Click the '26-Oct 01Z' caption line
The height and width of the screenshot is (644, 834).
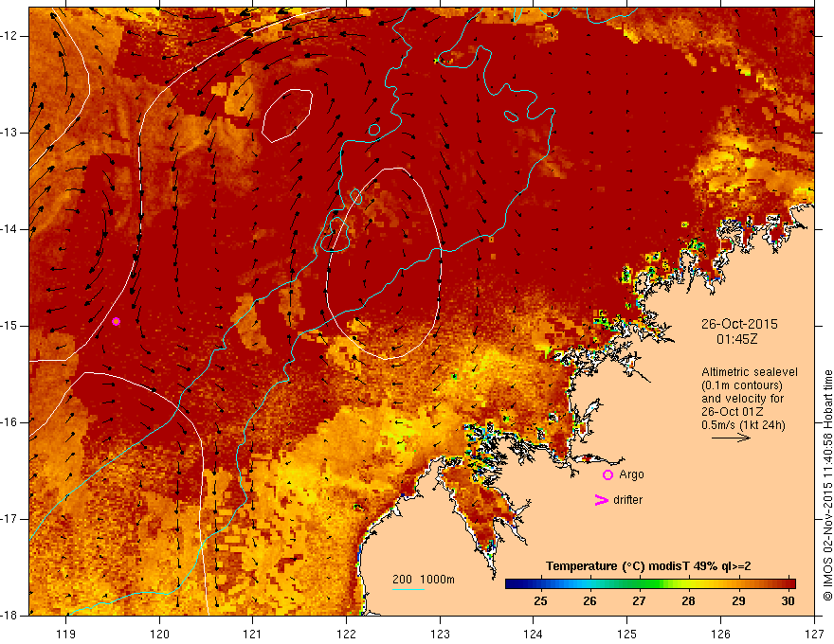coord(733,412)
